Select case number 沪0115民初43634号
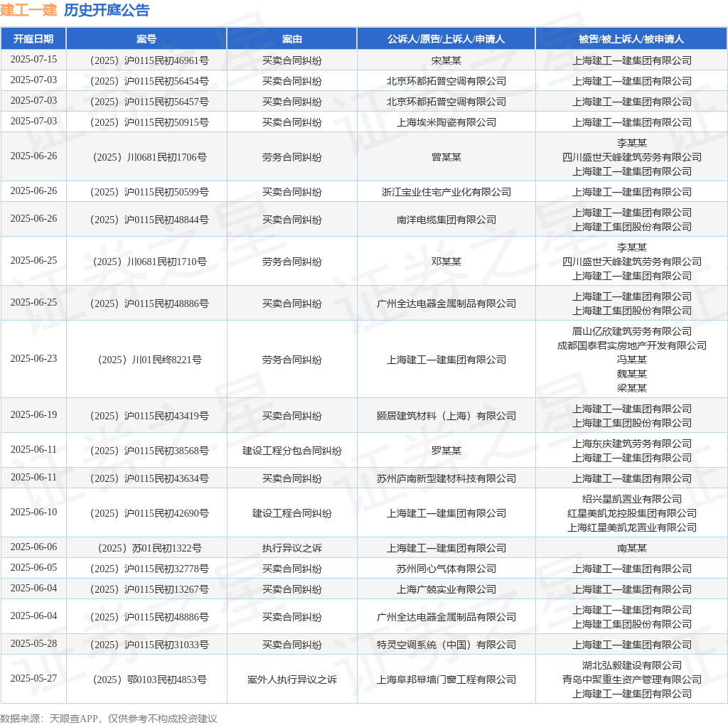Screen dimensions: 728x725 pyautogui.click(x=149, y=479)
